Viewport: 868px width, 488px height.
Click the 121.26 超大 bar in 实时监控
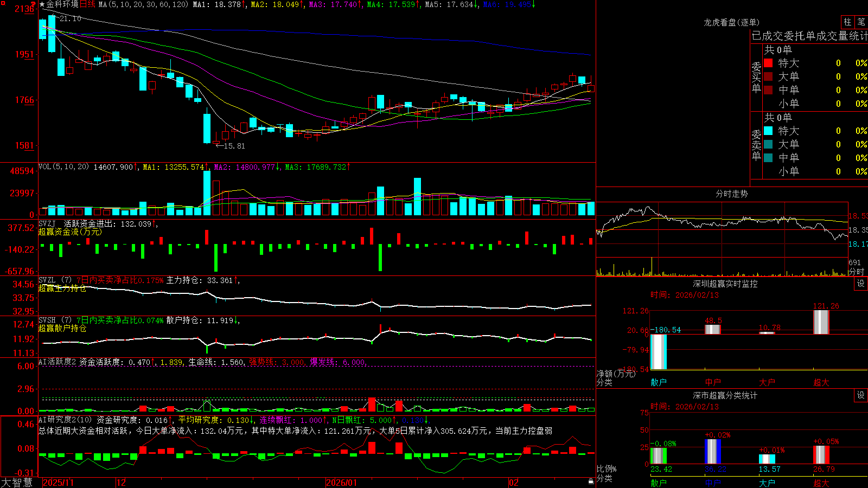[x=821, y=322]
